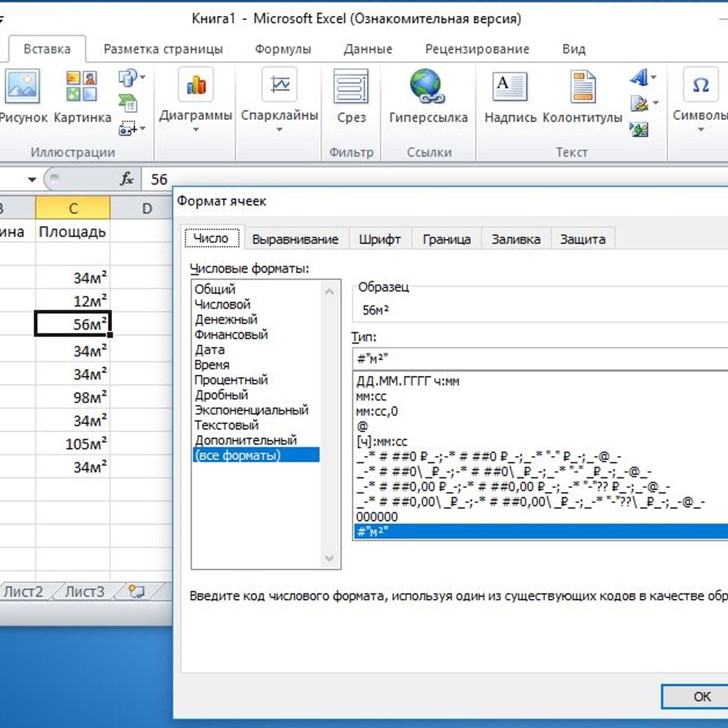The height and width of the screenshot is (728, 728).
Task: Switch to the Заливка dialog tab
Action: pos(516,239)
